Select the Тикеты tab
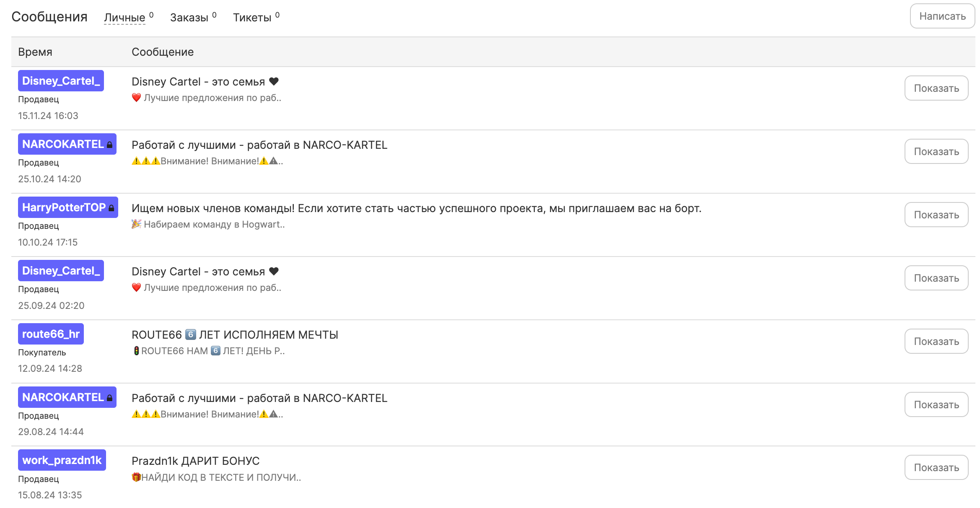 point(252,18)
